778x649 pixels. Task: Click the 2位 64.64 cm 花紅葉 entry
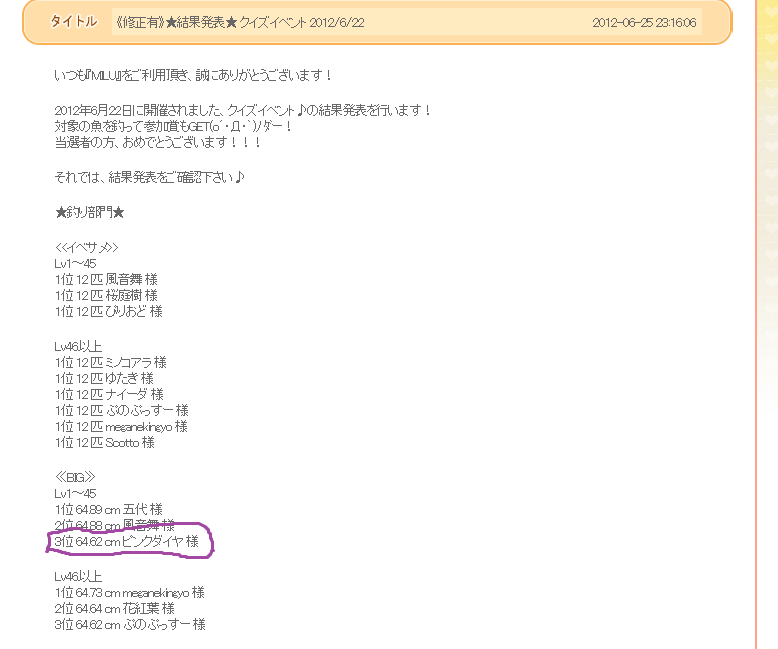click(114, 608)
